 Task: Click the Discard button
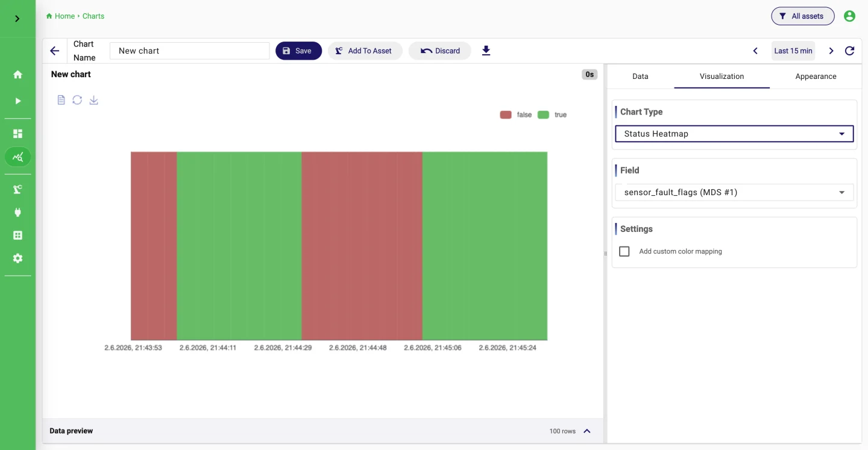[440, 51]
